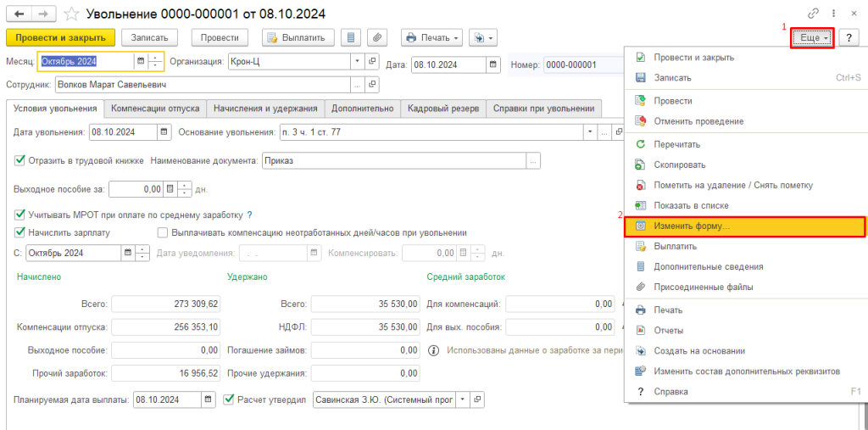The image size is (868, 430).
Task: Uncheck Начислить зарплату checkbox
Action: (x=19, y=232)
